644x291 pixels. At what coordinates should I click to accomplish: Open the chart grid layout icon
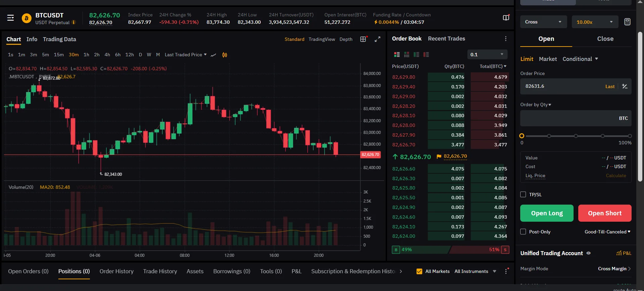363,39
